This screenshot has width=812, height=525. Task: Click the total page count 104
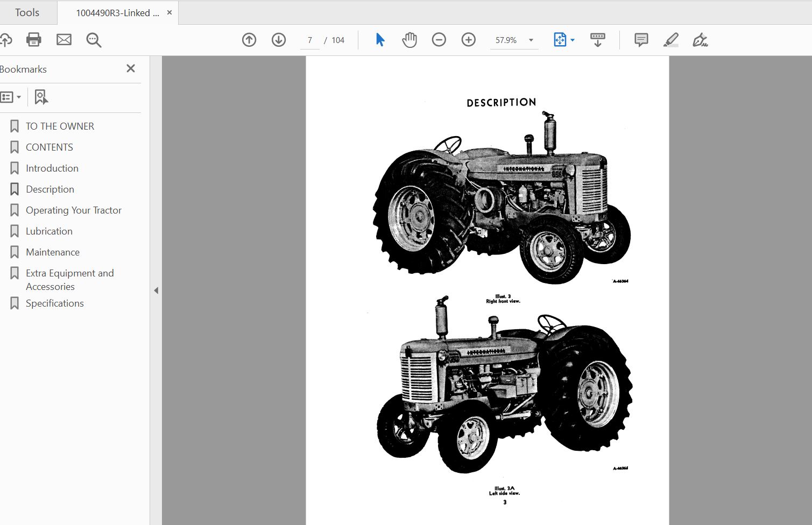tap(338, 40)
